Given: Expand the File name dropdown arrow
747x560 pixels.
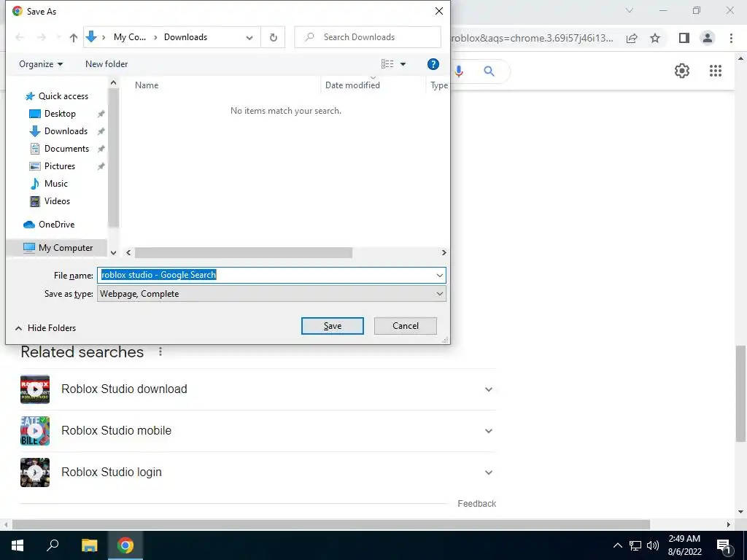Looking at the screenshot, I should coord(439,275).
